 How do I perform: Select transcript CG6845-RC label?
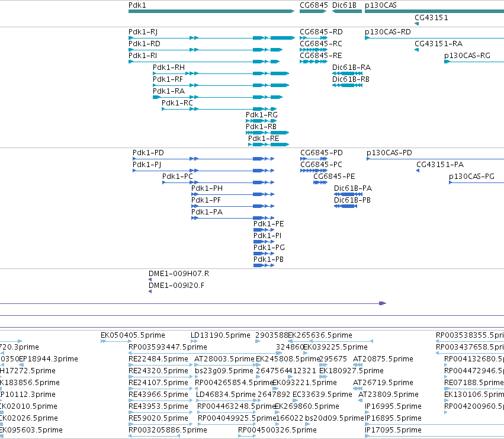tap(321, 44)
